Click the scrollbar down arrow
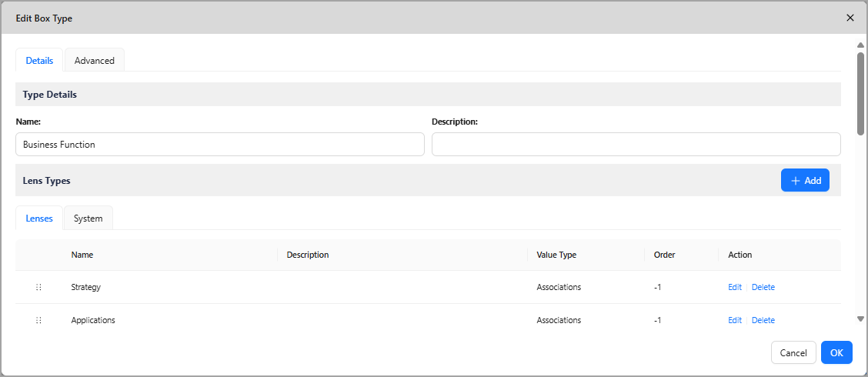 860,319
